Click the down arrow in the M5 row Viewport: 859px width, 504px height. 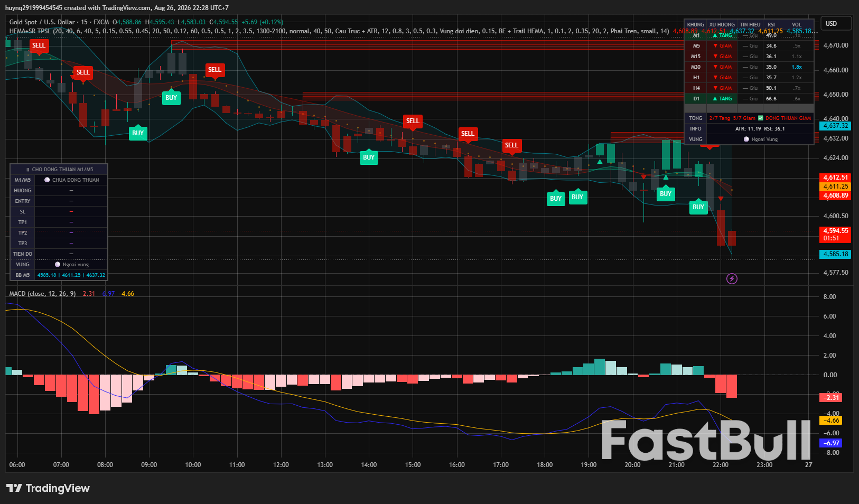tap(716, 46)
